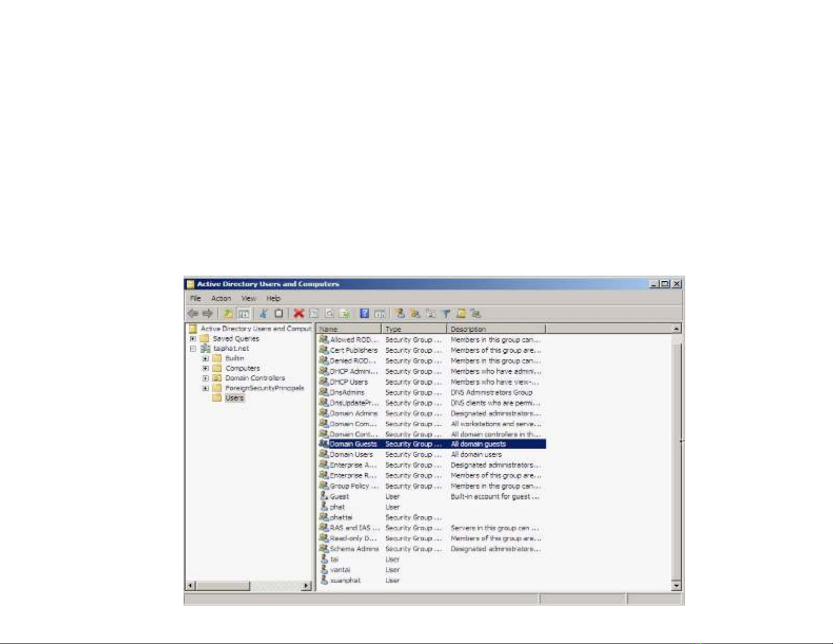Expand the Domain Controllers node
The image size is (833, 644).
(205, 378)
